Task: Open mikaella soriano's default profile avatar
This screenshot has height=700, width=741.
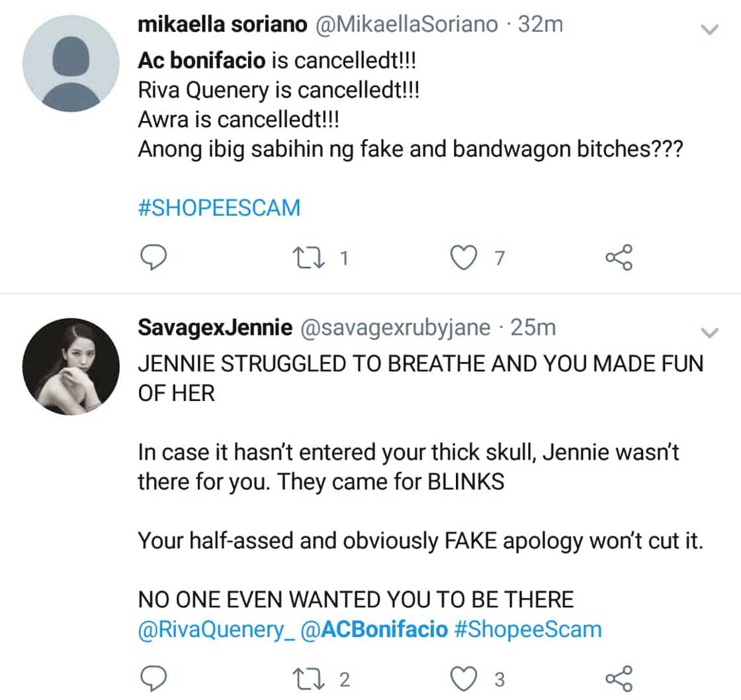Action: tap(71, 64)
